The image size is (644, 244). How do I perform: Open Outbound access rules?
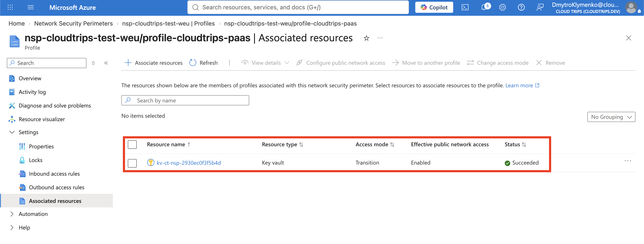[56, 188]
